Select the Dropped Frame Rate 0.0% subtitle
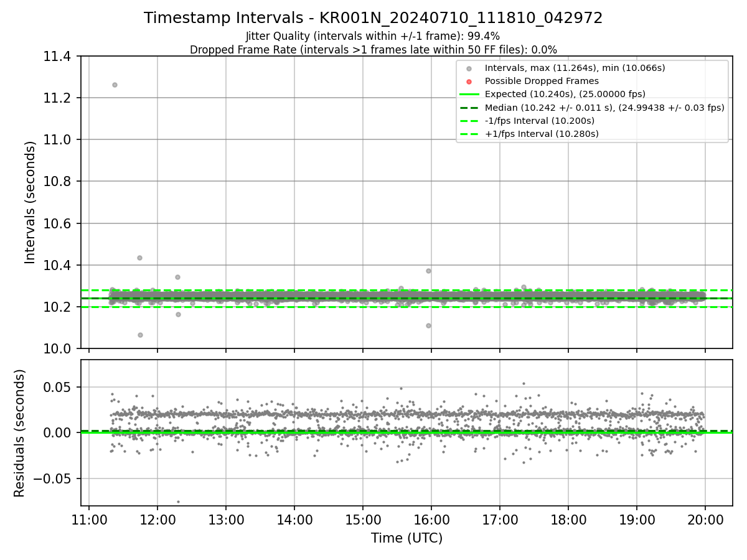 (373, 50)
